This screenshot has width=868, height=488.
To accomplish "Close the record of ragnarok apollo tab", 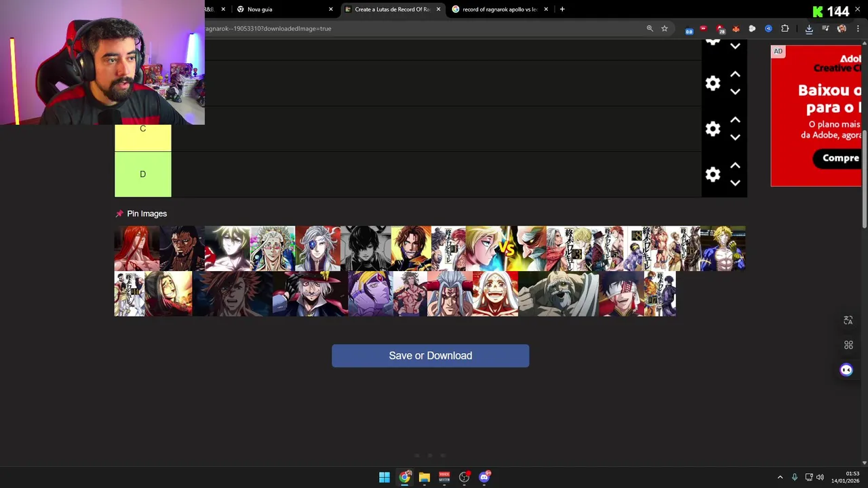I will tap(546, 9).
